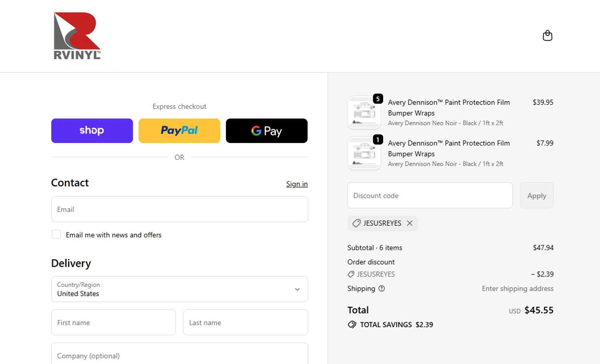The height and width of the screenshot is (364, 600).
Task: Follow the Sign in link
Action: tap(297, 184)
